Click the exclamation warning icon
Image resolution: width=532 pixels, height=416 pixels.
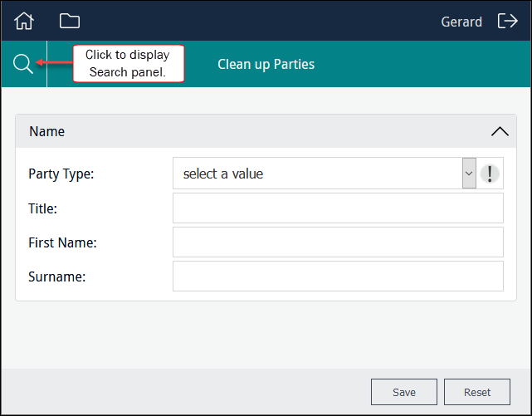point(490,174)
